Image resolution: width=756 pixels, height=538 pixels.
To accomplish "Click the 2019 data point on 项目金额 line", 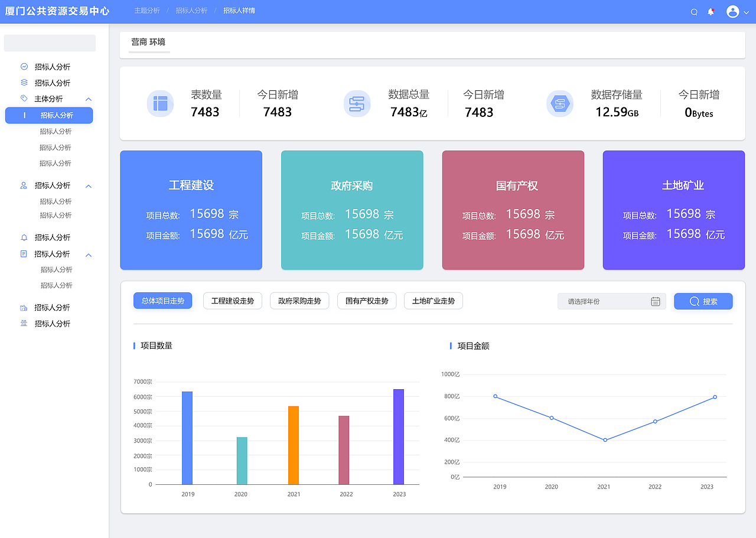I will (x=496, y=396).
